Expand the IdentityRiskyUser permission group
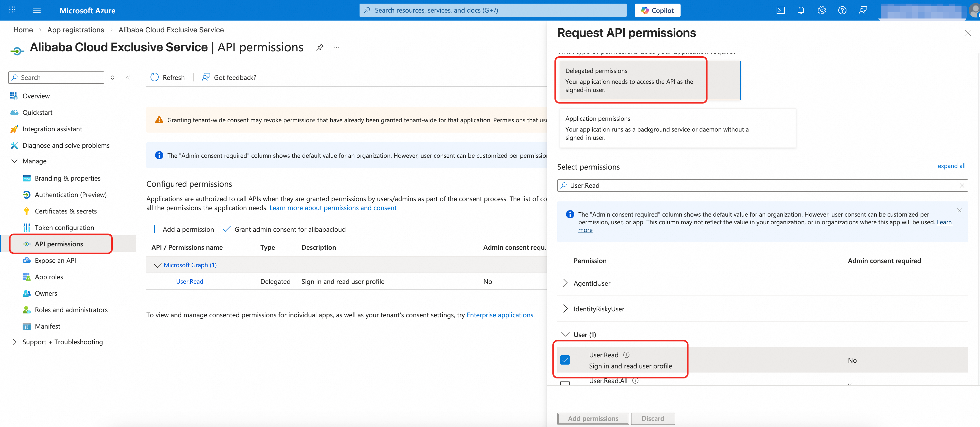 (x=565, y=309)
